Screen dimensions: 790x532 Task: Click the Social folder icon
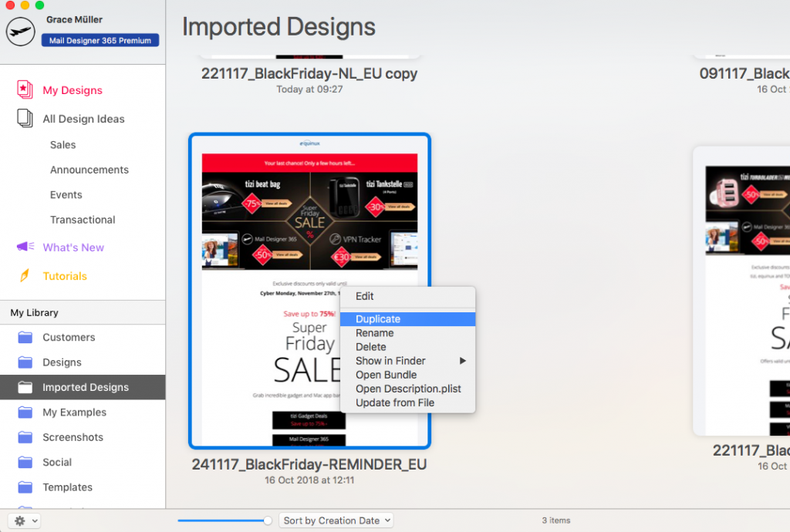tap(25, 462)
